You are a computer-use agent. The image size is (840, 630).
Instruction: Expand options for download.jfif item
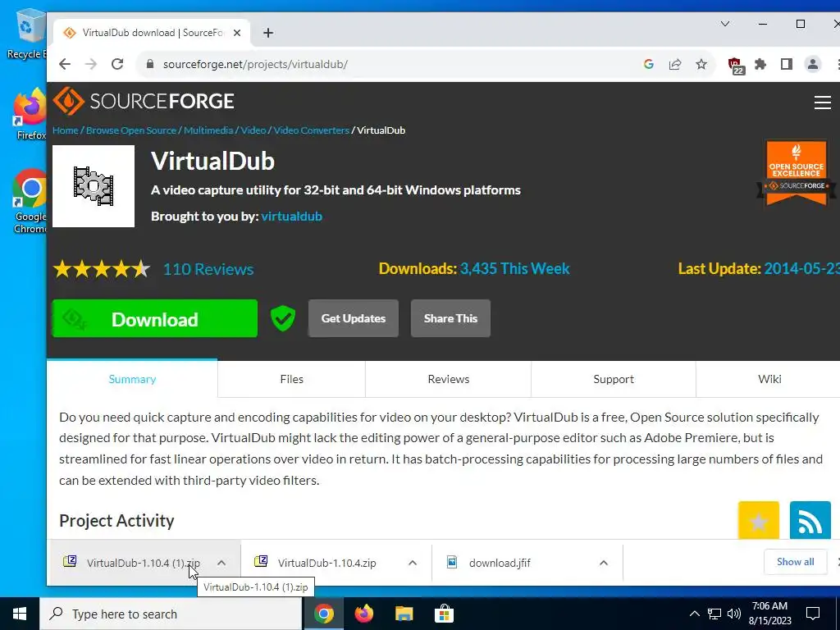603,563
